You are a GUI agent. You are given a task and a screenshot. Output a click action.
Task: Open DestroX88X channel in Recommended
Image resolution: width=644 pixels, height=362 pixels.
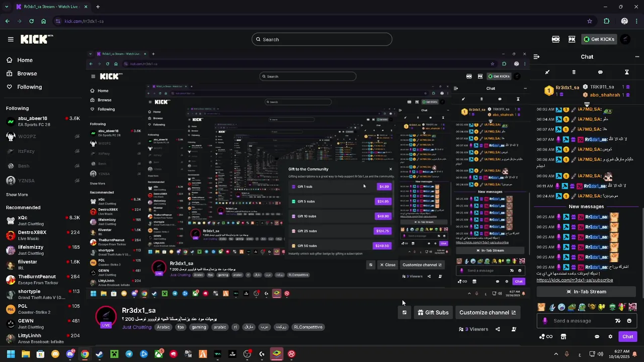click(43, 235)
